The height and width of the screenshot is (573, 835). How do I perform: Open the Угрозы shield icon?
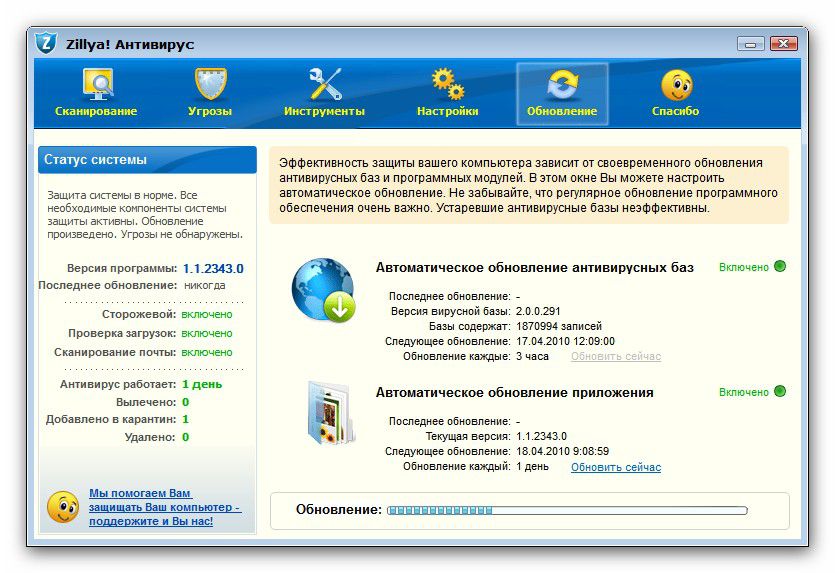(x=210, y=84)
